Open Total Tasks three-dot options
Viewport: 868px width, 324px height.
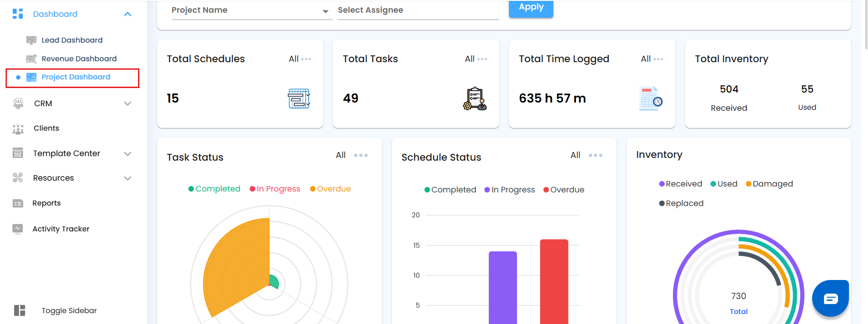(x=483, y=59)
